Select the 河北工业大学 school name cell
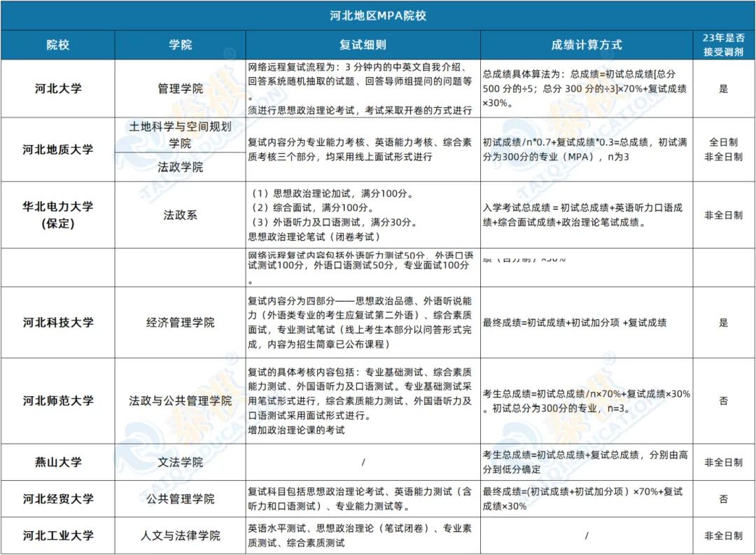The width and height of the screenshot is (756, 555). [x=58, y=535]
